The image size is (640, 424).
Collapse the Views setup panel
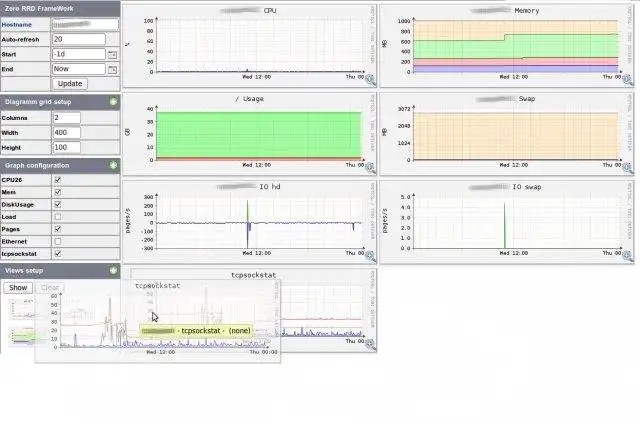pyautogui.click(x=113, y=270)
